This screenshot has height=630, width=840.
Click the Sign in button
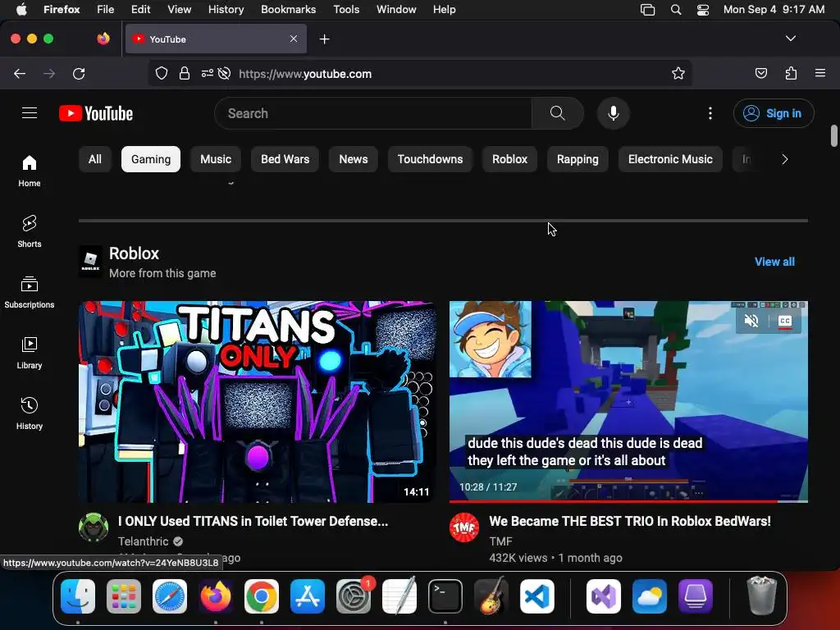(x=774, y=113)
